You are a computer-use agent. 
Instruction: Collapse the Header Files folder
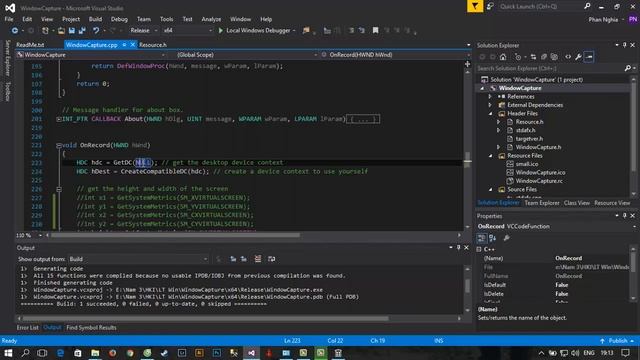(x=490, y=114)
